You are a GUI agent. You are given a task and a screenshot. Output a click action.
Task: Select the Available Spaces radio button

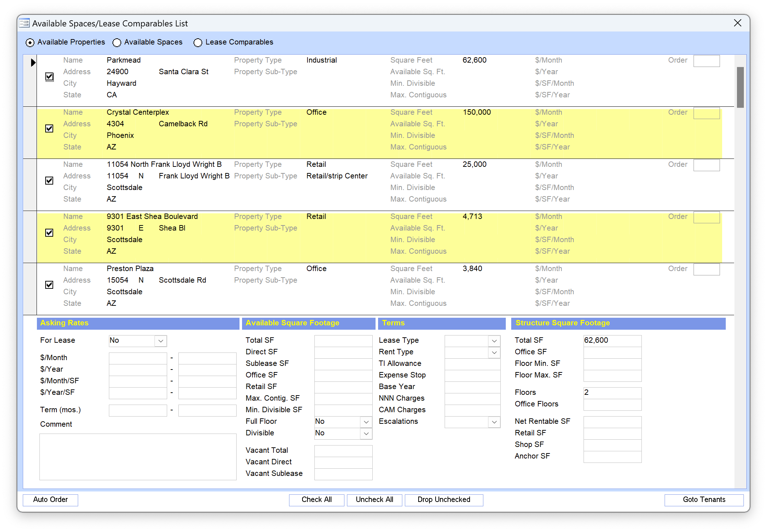tap(116, 42)
